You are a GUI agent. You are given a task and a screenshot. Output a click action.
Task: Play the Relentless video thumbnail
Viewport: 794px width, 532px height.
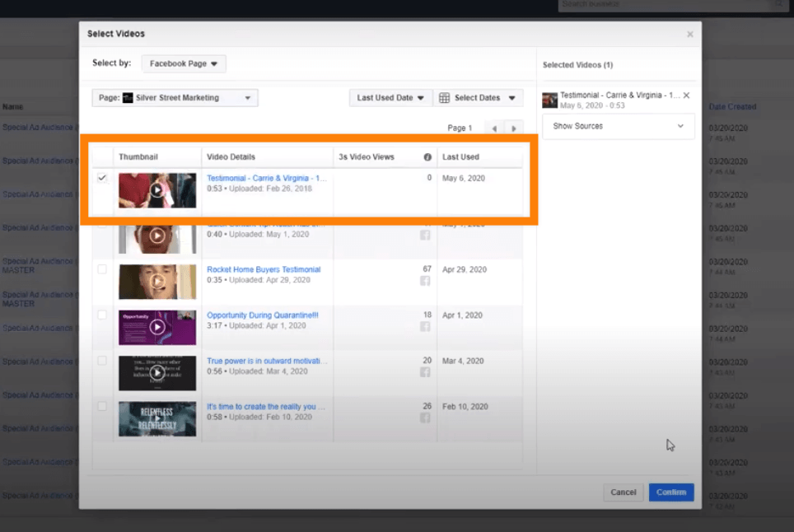tap(157, 418)
